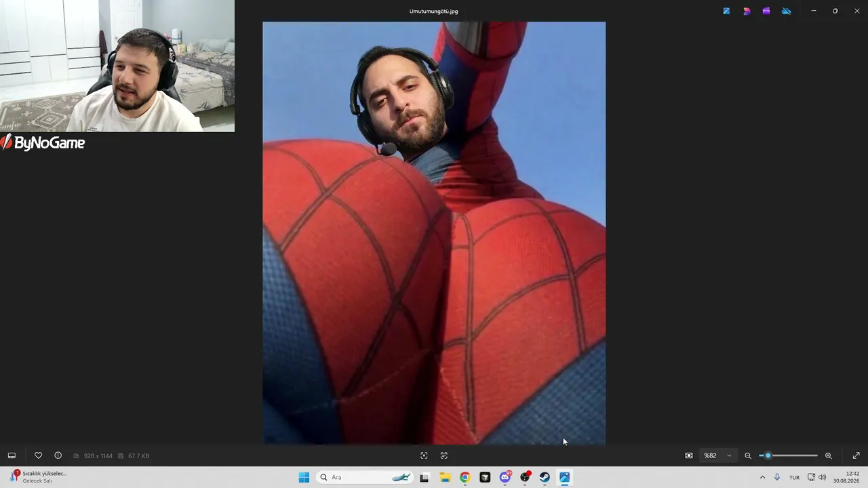
Task: Scan text in the image
Action: (444, 455)
